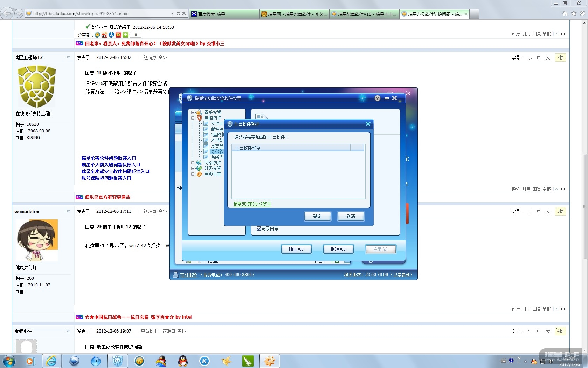Viewport: 588px width, 368px height.
Task: Open the yellow bird app on taskbar
Action: [226, 361]
